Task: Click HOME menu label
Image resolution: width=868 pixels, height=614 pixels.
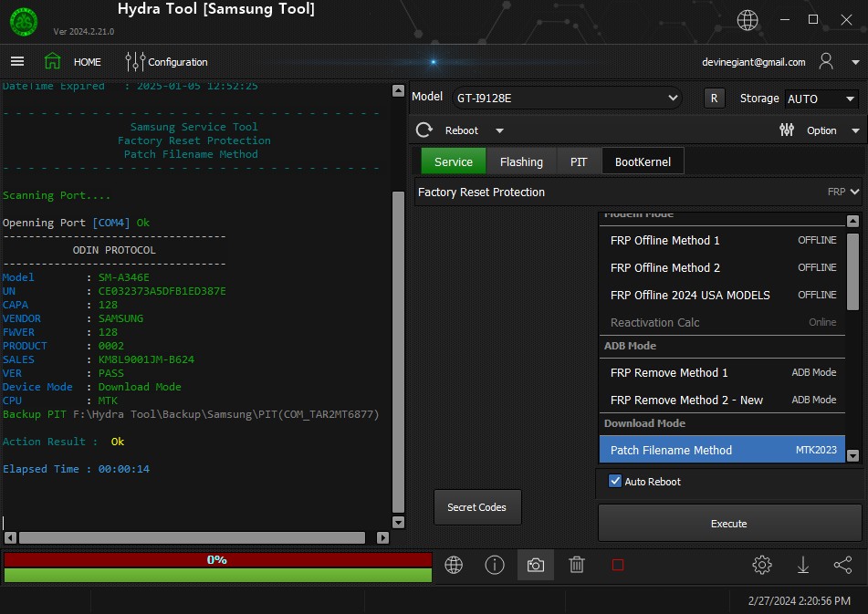Action: [x=88, y=62]
